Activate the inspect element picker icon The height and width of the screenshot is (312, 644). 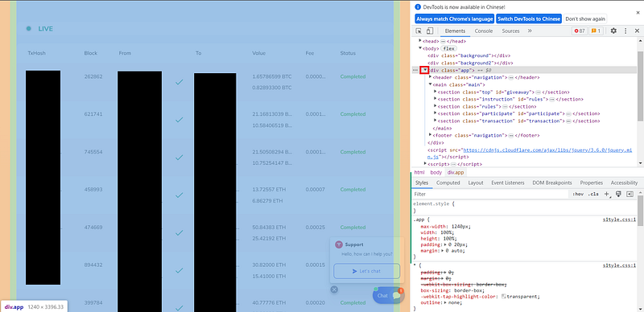tap(419, 31)
